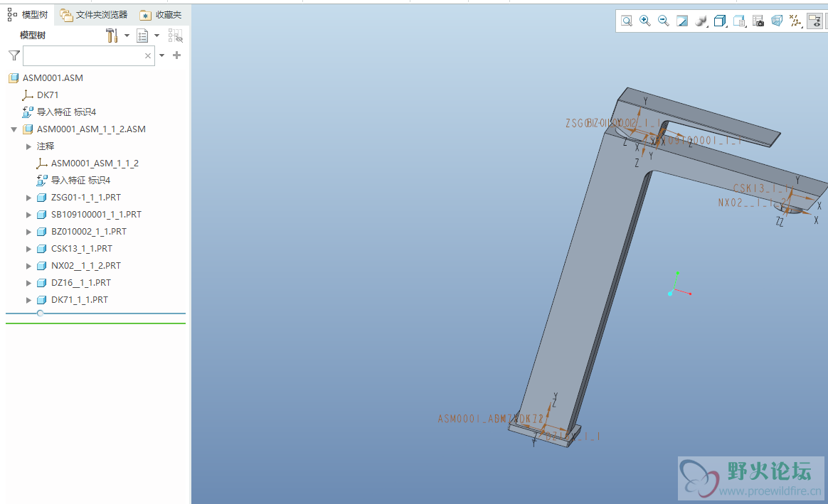
Task: Click the part icon beside NX02__1_1_2.PRT
Action: point(42,266)
